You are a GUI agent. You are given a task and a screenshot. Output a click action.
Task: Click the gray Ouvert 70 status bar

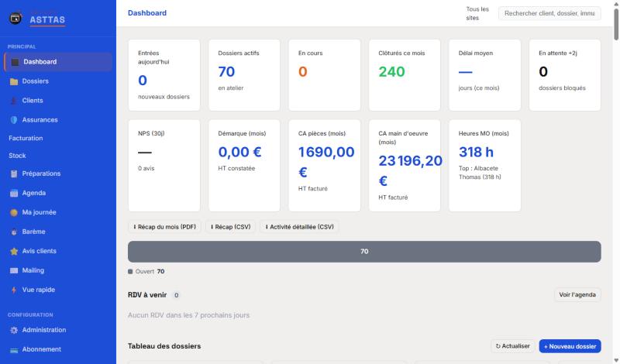coord(364,252)
